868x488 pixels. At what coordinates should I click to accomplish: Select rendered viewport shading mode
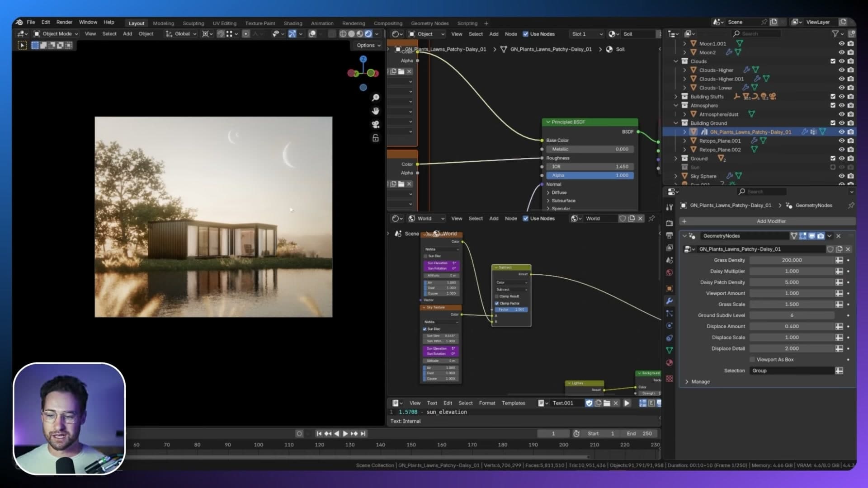point(368,34)
